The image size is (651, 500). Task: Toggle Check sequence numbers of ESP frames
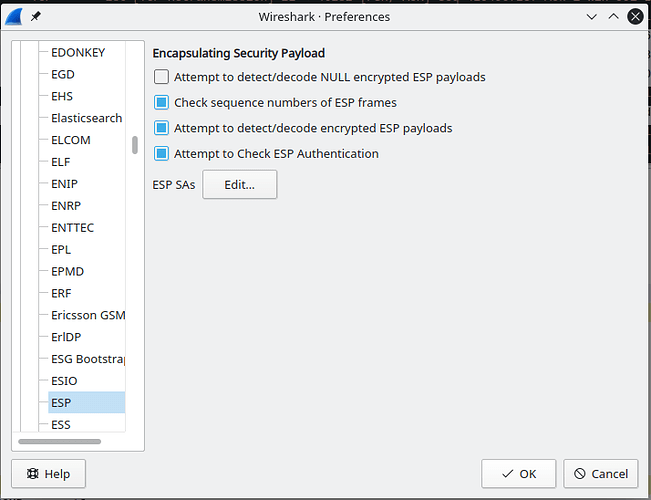pos(162,102)
